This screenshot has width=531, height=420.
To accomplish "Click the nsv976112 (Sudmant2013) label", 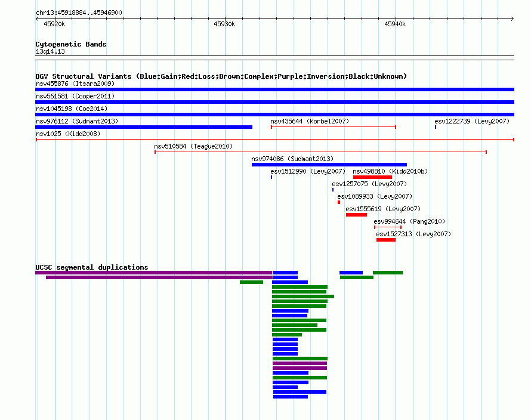I will (x=77, y=121).
